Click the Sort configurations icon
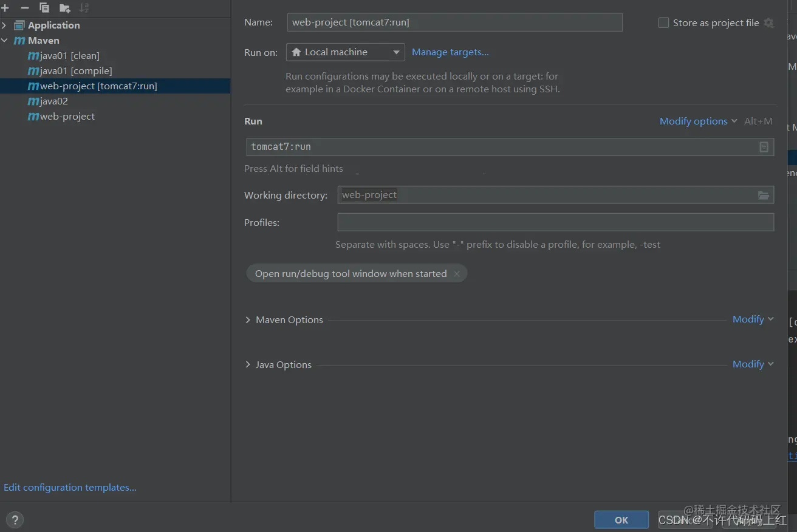The image size is (797, 532). [x=84, y=8]
